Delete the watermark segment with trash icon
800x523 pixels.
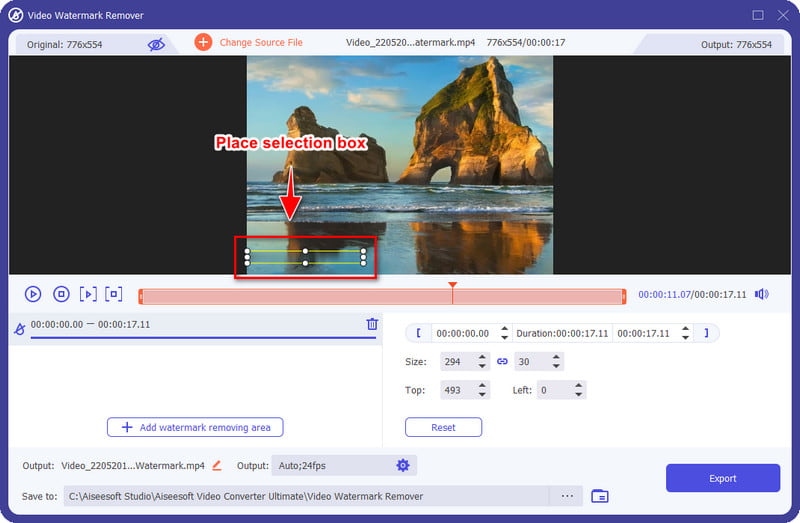[372, 324]
